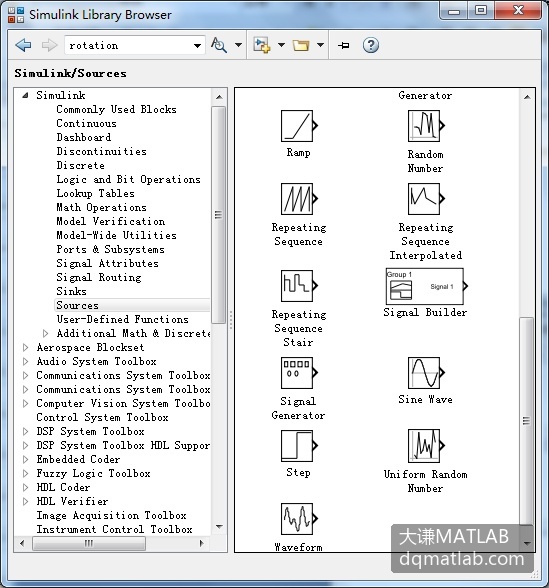Select Uniform Random Number block icon
This screenshot has width=549, height=588.
pyautogui.click(x=426, y=446)
